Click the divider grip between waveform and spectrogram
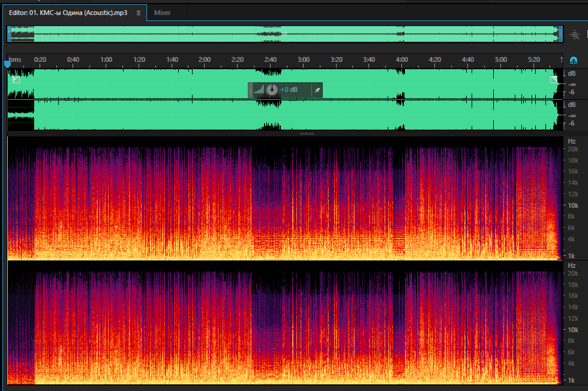This screenshot has width=588, height=391. 307,133
